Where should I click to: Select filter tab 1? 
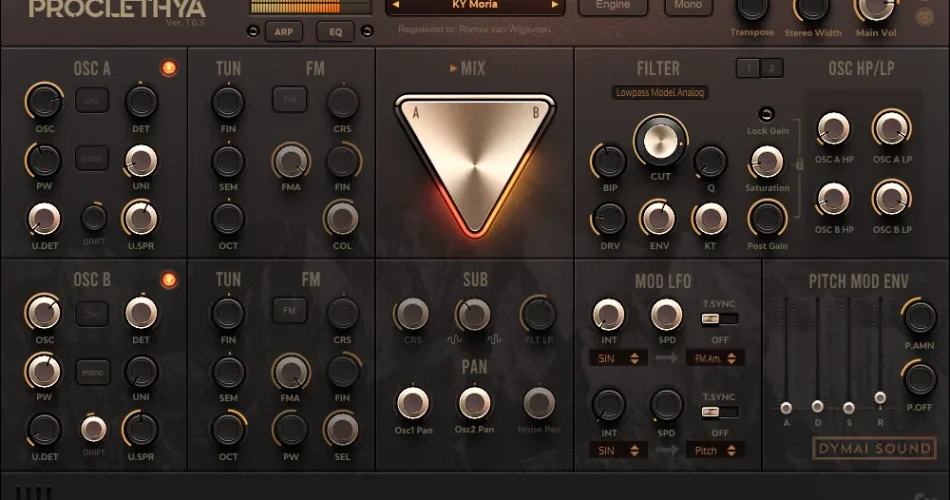click(748, 68)
